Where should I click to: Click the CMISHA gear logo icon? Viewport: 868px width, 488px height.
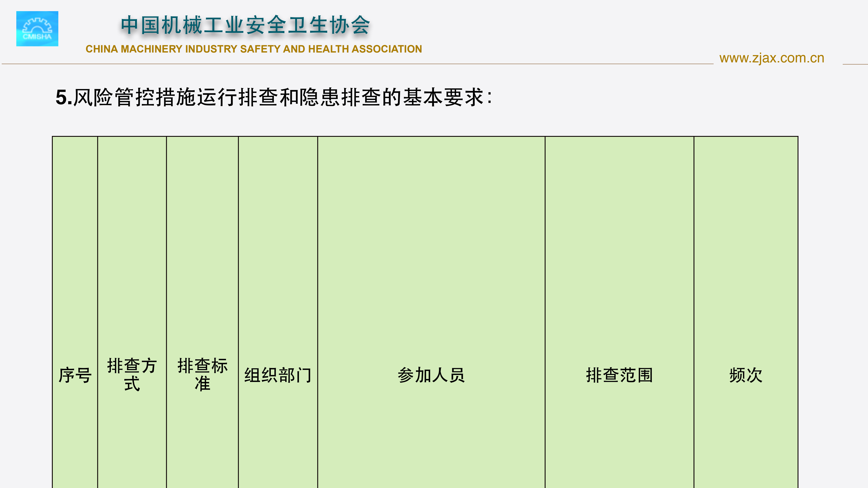click(37, 29)
